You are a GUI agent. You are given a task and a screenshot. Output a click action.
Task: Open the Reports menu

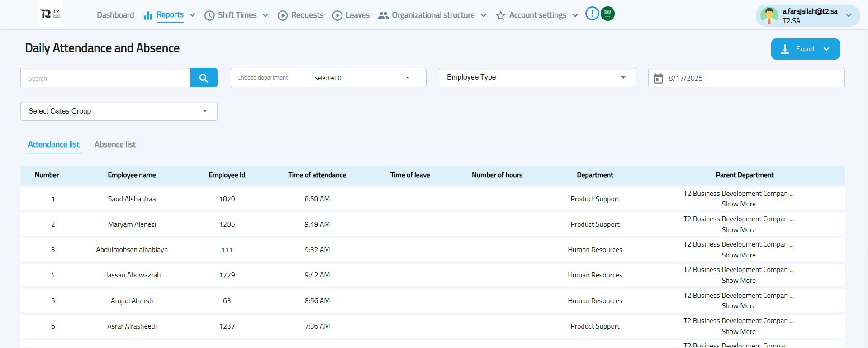(170, 15)
